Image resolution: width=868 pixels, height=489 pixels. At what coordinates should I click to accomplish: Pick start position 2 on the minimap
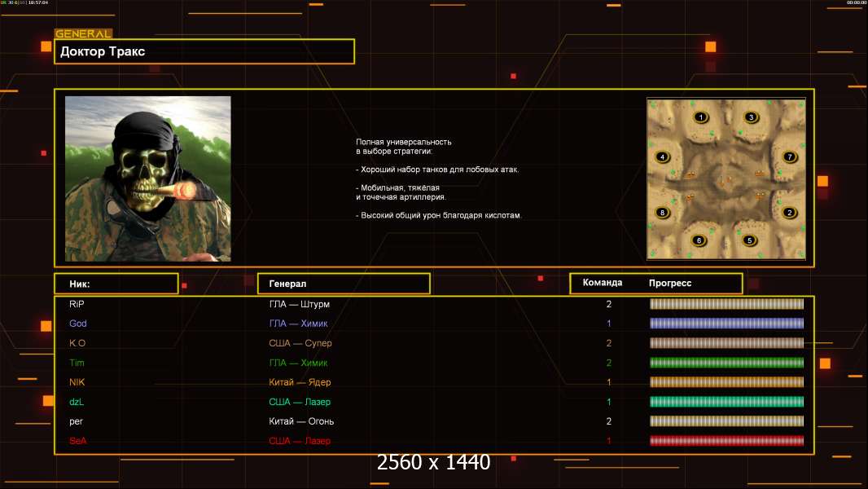click(x=788, y=213)
